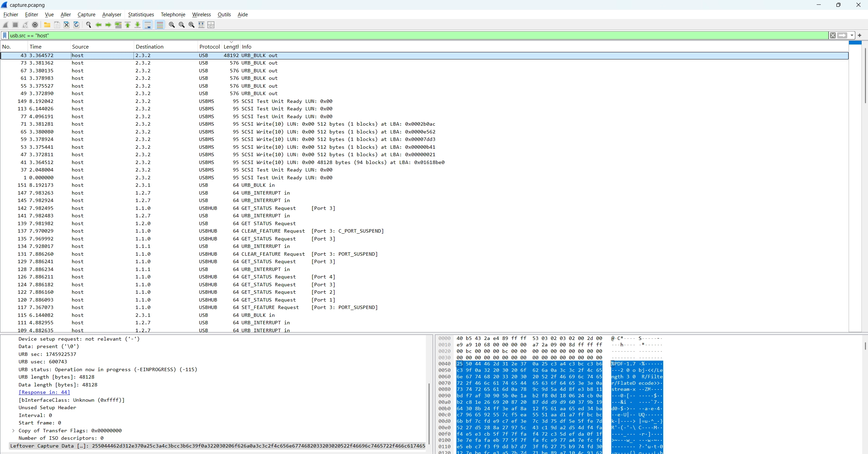Click the Response in: 44 link
868x454 pixels.
pyautogui.click(x=44, y=392)
